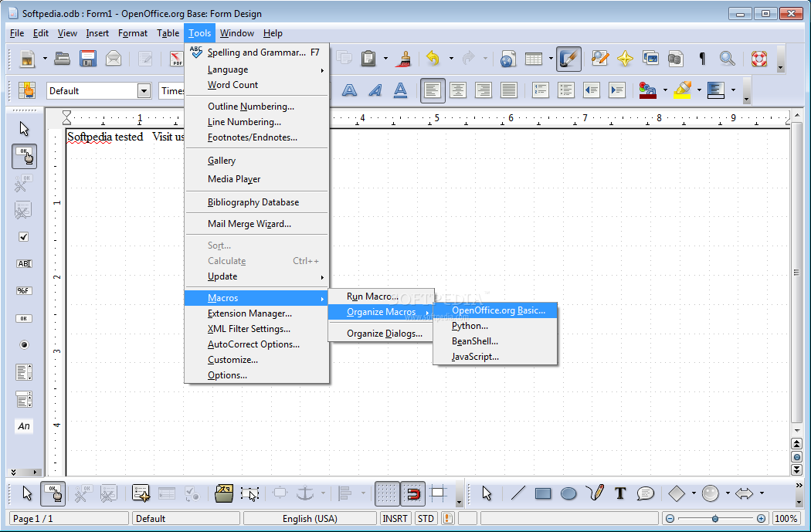
Task: Toggle Design Mode On/Off in Form Controls sidebar
Action: point(24,157)
